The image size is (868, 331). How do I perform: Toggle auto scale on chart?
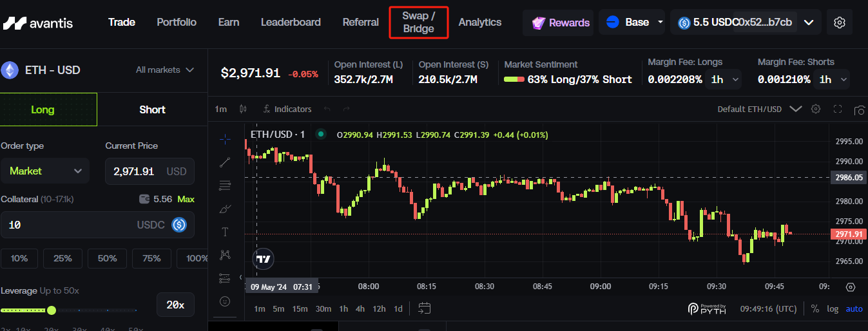[854, 308]
